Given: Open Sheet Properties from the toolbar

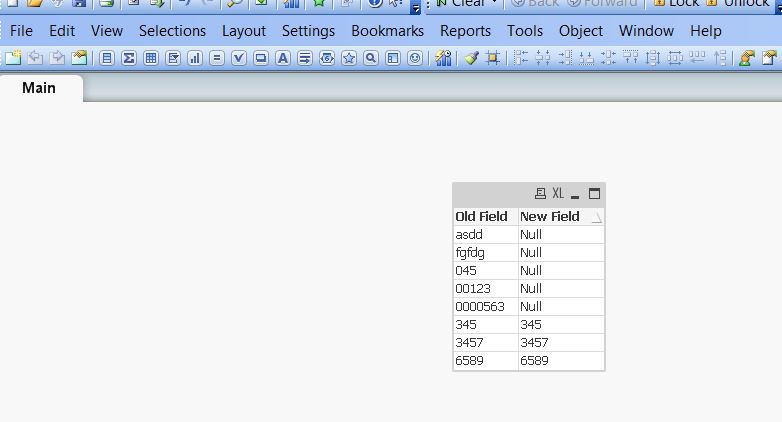Looking at the screenshot, I should click(79, 58).
